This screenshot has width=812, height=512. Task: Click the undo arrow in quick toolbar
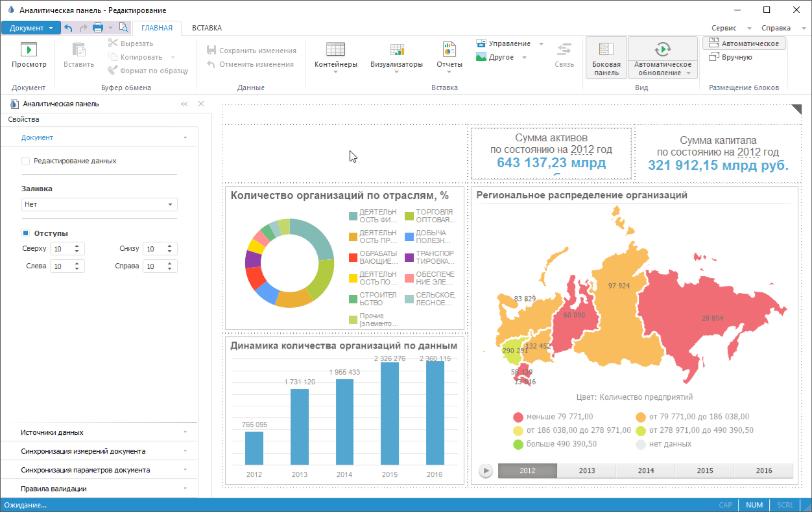(68, 28)
